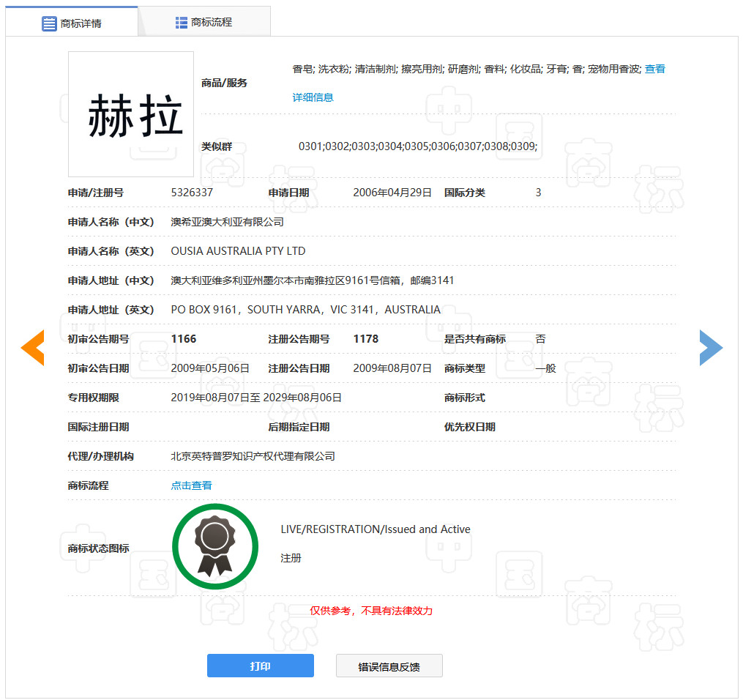The image size is (743, 700).
Task: Click the 错误信息反馈 feedback button
Action: (389, 666)
